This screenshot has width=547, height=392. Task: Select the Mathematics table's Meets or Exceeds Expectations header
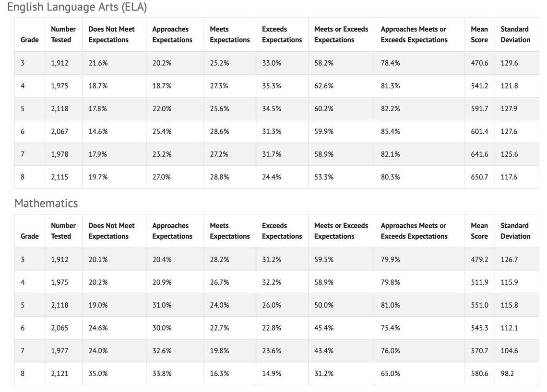coord(341,231)
